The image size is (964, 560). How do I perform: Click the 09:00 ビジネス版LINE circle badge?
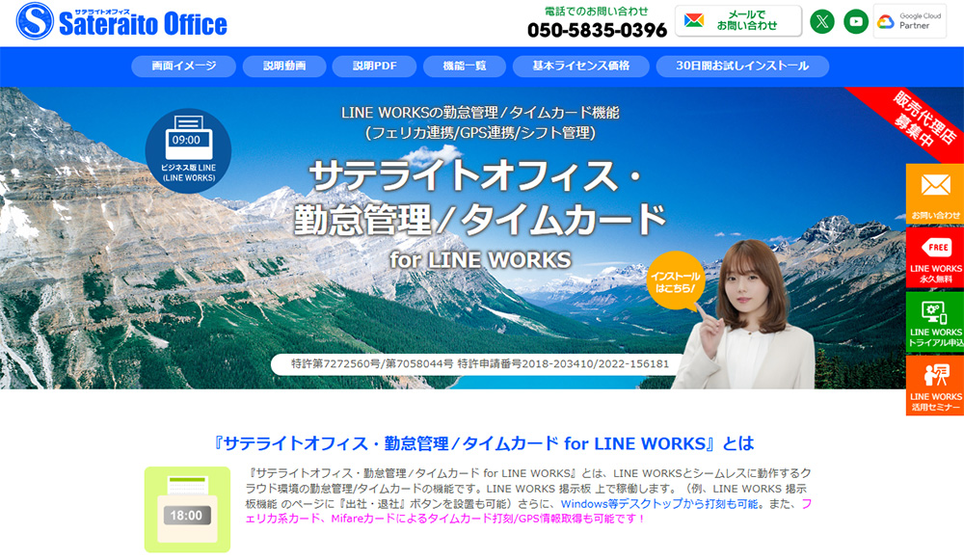point(188,150)
